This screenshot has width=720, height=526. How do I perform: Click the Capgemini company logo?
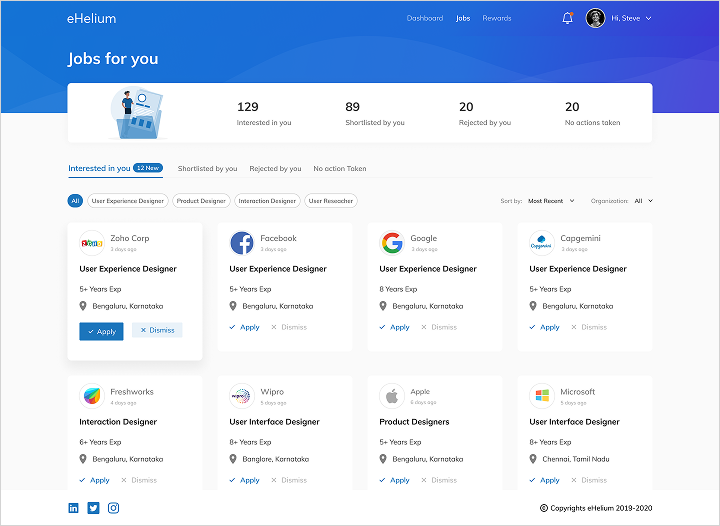[542, 243]
